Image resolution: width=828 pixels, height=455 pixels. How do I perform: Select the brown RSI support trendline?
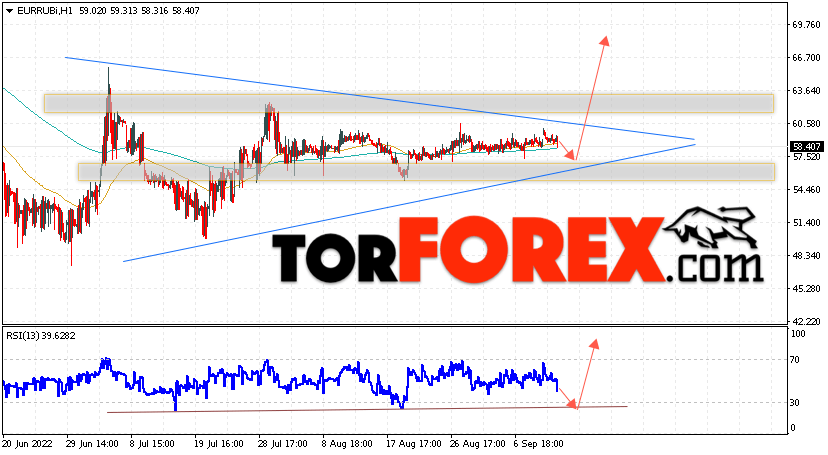367,409
